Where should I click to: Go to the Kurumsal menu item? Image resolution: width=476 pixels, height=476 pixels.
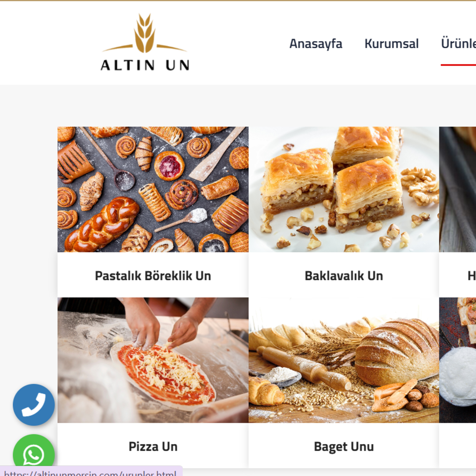[391, 44]
